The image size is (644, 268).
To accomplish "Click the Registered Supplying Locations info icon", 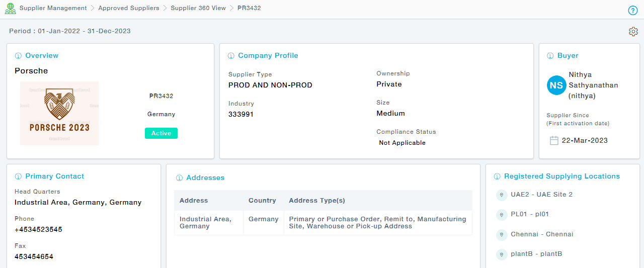I will (x=497, y=176).
